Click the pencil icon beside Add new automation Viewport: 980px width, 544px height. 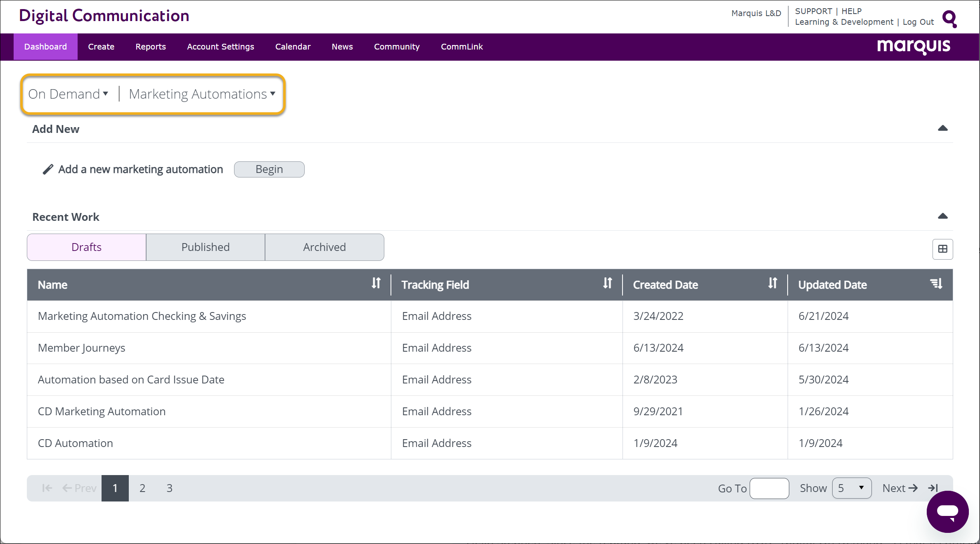tap(48, 169)
